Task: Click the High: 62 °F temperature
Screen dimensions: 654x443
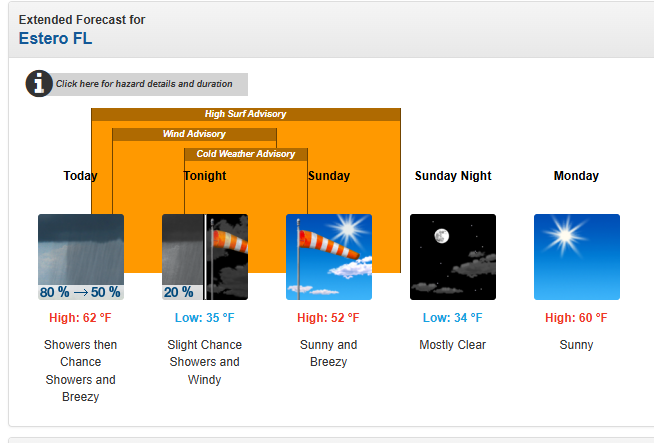Action: tap(81, 318)
